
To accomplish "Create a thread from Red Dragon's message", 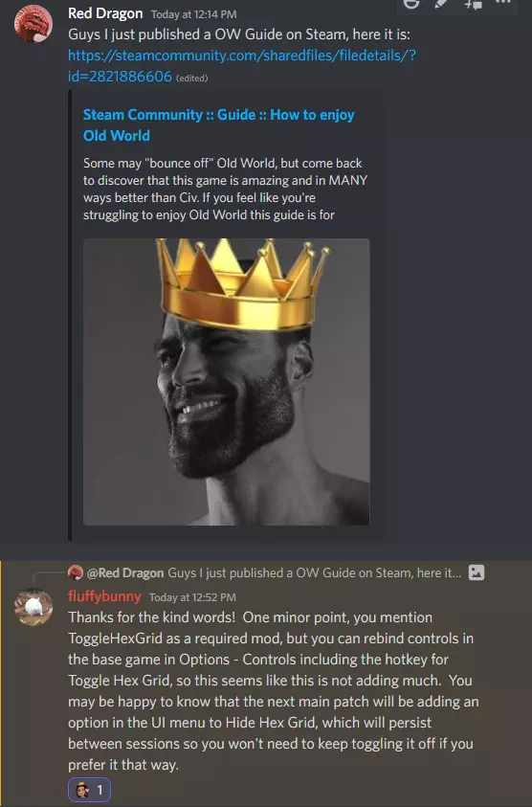I will [473, 4].
